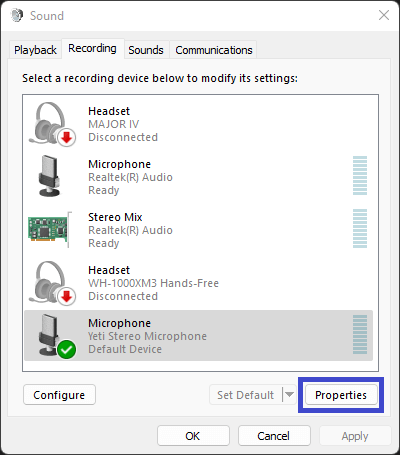Click the Cancel button
Screen dimensions: 400x455
pos(274,436)
